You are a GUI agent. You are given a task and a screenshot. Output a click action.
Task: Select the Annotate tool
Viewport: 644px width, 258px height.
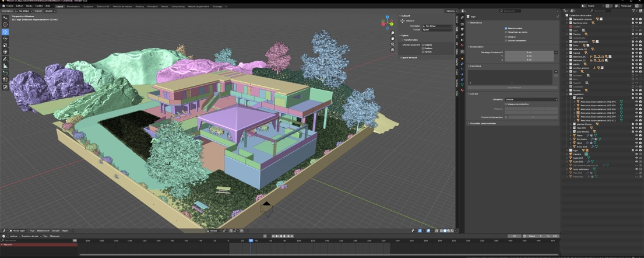5,59
